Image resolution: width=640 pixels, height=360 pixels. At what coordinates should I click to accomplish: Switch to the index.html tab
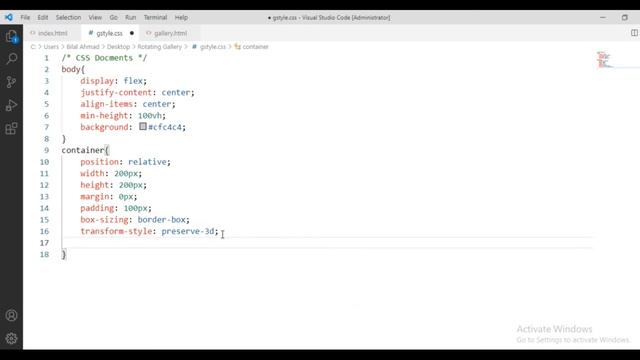tap(52, 33)
